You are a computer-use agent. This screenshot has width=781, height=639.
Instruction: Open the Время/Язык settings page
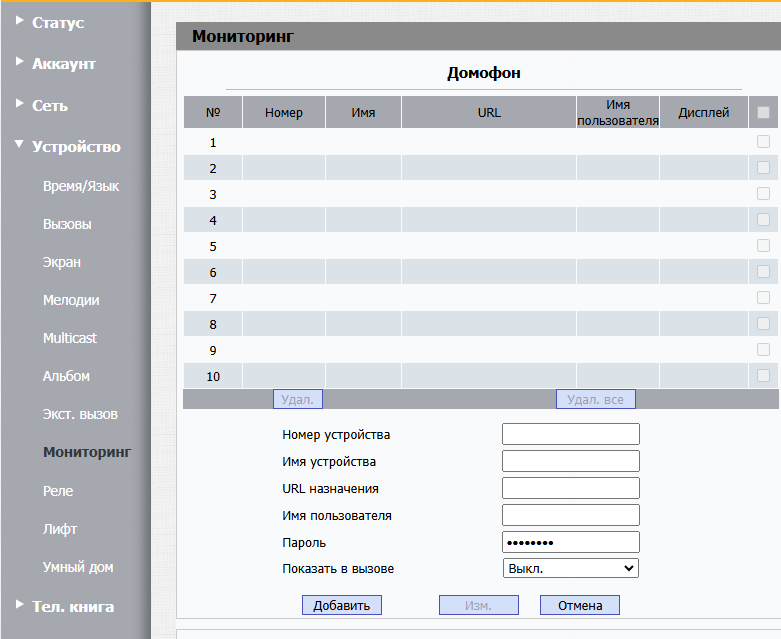click(81, 187)
